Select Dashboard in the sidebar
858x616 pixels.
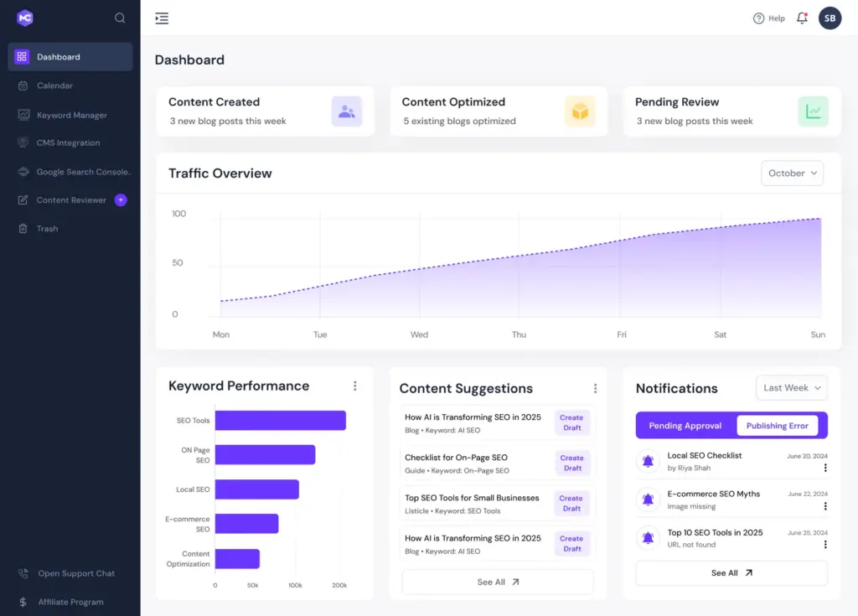[x=59, y=56]
